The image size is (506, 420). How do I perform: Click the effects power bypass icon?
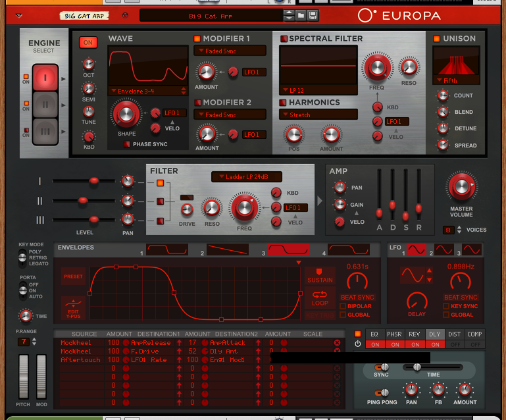357,344
